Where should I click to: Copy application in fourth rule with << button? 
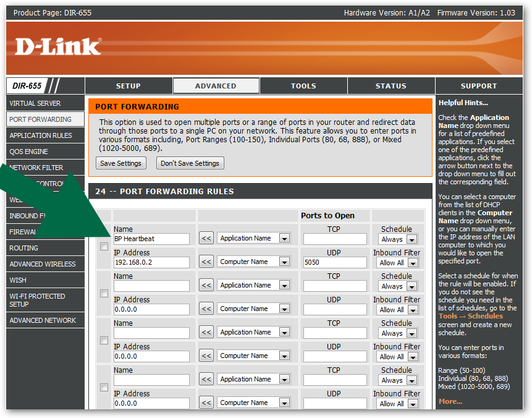point(206,379)
